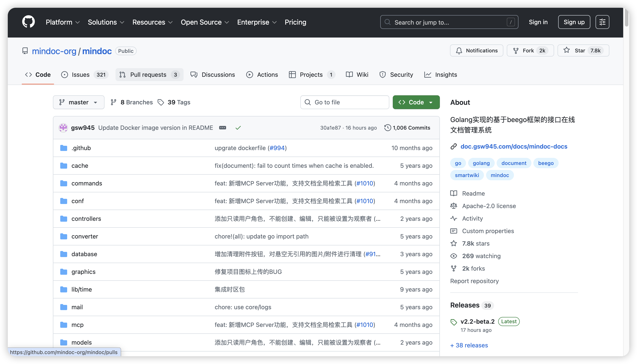This screenshot has width=637, height=364.
Task: Select the Insights tab
Action: point(441,75)
